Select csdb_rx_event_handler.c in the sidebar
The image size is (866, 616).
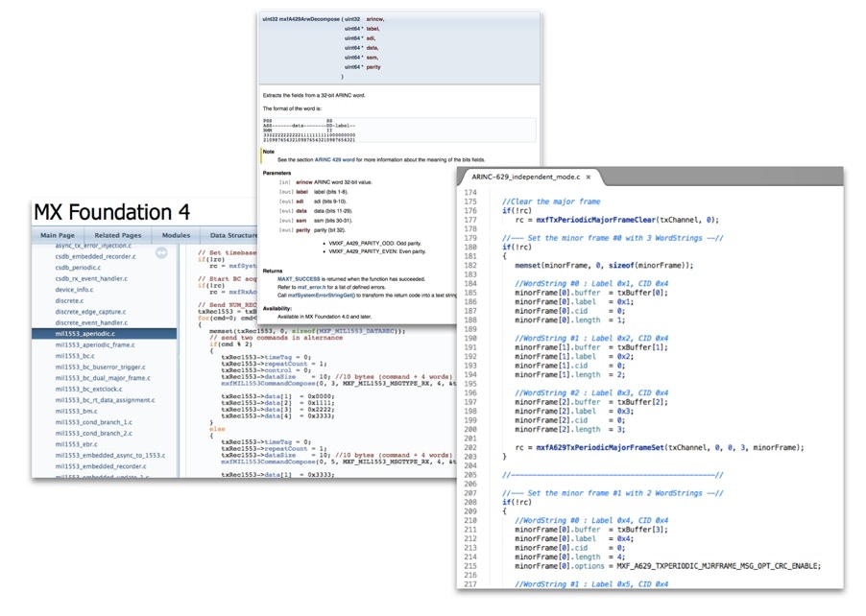coord(91,279)
